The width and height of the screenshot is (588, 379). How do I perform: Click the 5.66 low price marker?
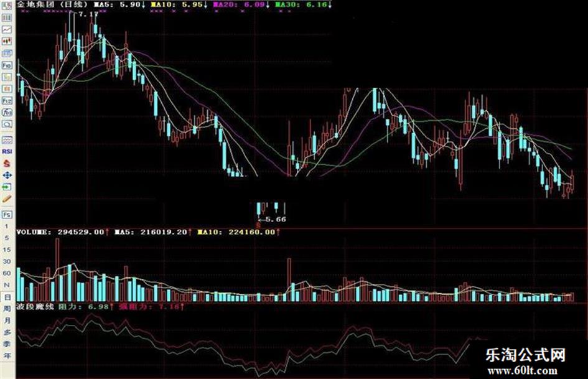coord(276,219)
